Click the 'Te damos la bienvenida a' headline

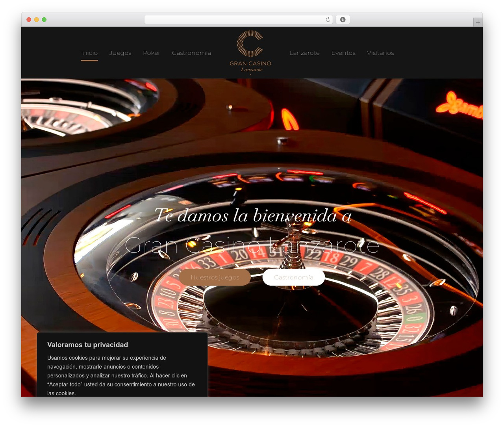click(253, 215)
